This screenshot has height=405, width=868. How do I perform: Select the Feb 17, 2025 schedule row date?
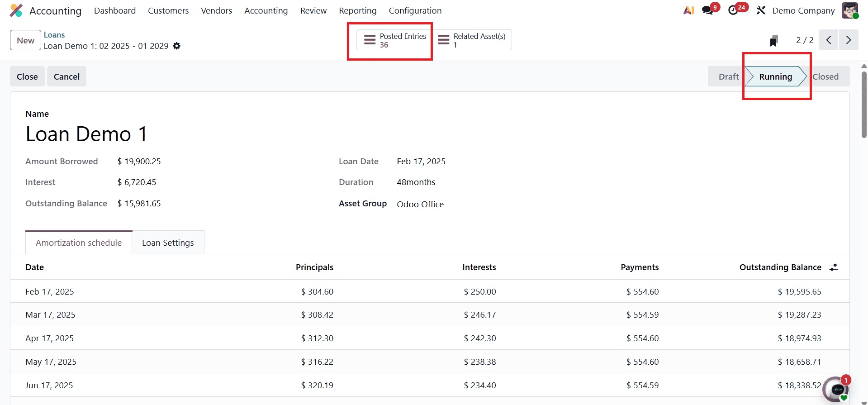50,291
